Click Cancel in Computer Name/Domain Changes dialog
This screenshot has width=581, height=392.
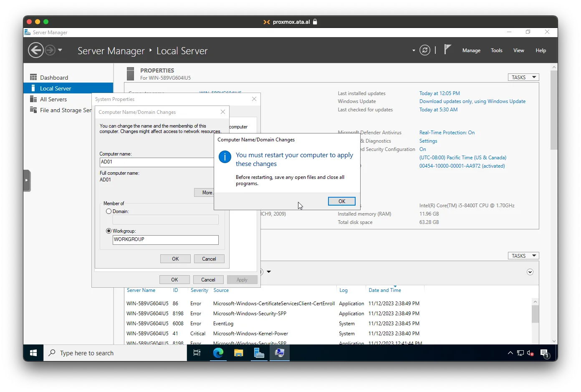point(209,259)
